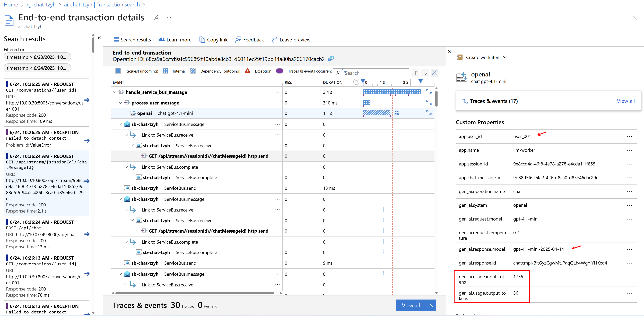
Task: Open the trace icon on handle_service_bus_message row
Action: (x=429, y=92)
